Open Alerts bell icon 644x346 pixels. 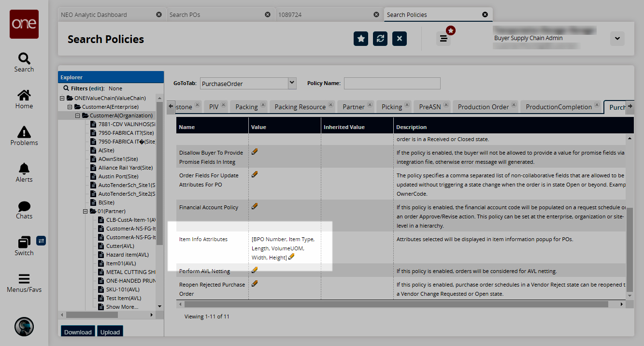(24, 169)
